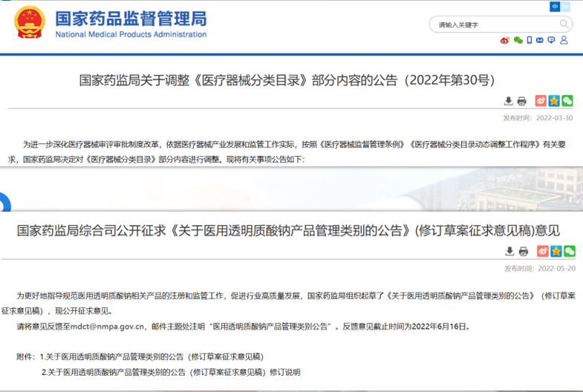The width and height of the screenshot is (583, 392).
Task: Click the email envelope icon in header
Action: (x=540, y=41)
